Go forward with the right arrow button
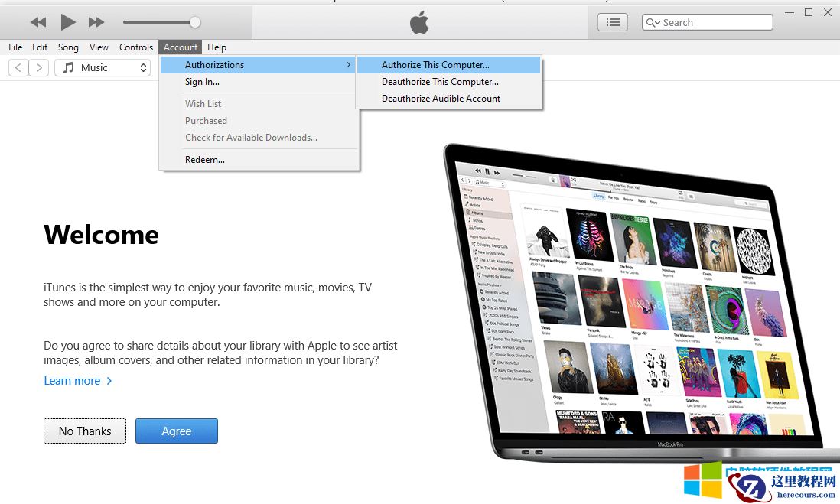 (x=38, y=67)
